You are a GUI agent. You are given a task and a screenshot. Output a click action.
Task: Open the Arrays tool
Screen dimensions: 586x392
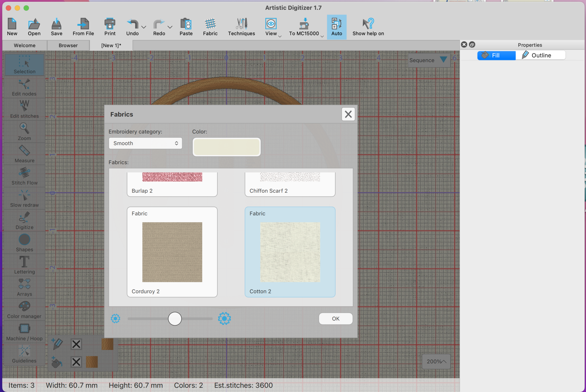tap(24, 287)
